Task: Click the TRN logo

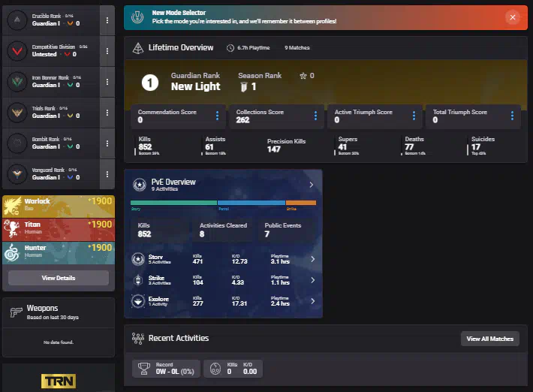Action: coord(59,381)
